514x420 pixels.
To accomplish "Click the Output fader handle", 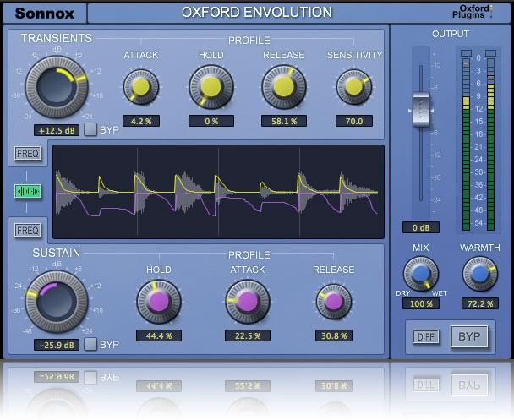I will click(x=420, y=111).
